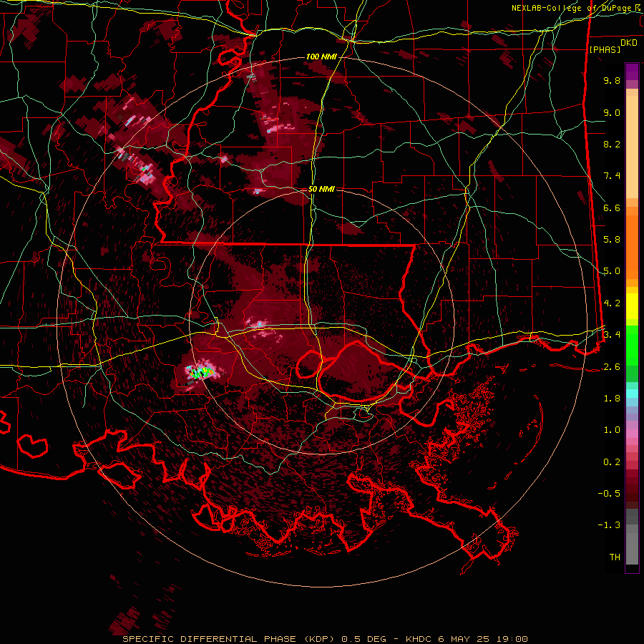Image resolution: width=644 pixels, height=644 pixels.
Task: Click the 7.4 value on the color scale
Action: point(612,176)
